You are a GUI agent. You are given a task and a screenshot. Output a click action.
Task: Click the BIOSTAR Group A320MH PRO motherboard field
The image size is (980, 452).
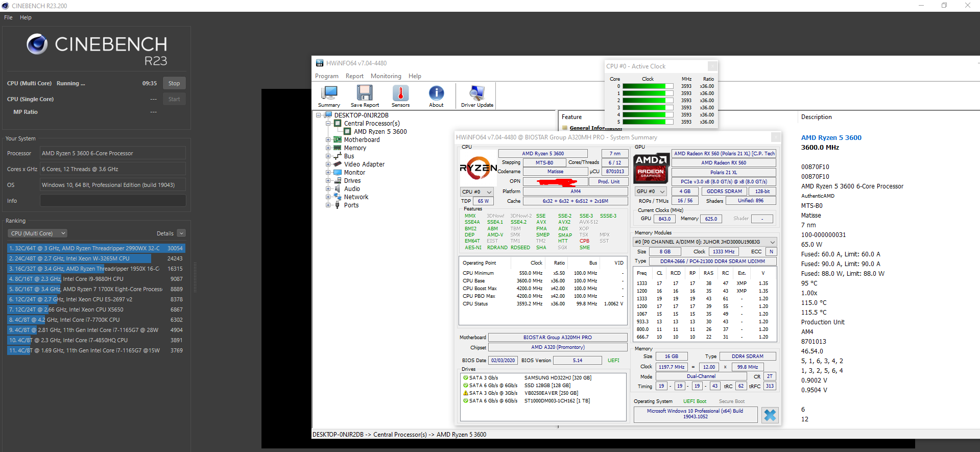tap(558, 338)
